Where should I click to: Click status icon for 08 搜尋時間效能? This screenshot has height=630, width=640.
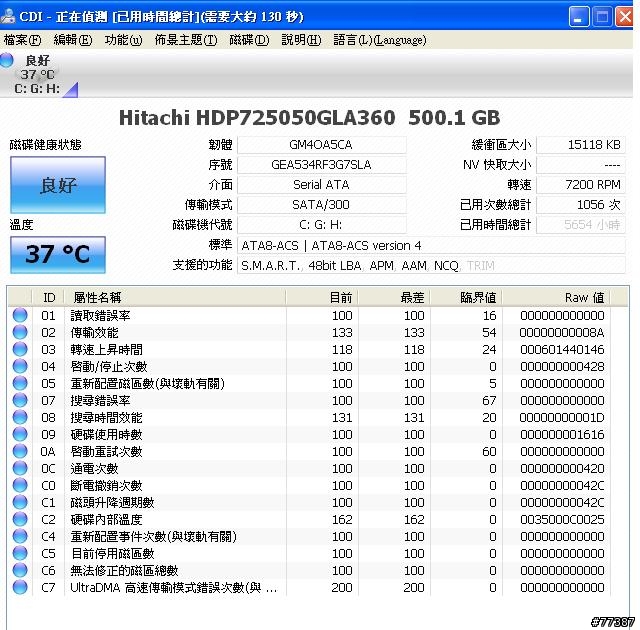coord(20,417)
